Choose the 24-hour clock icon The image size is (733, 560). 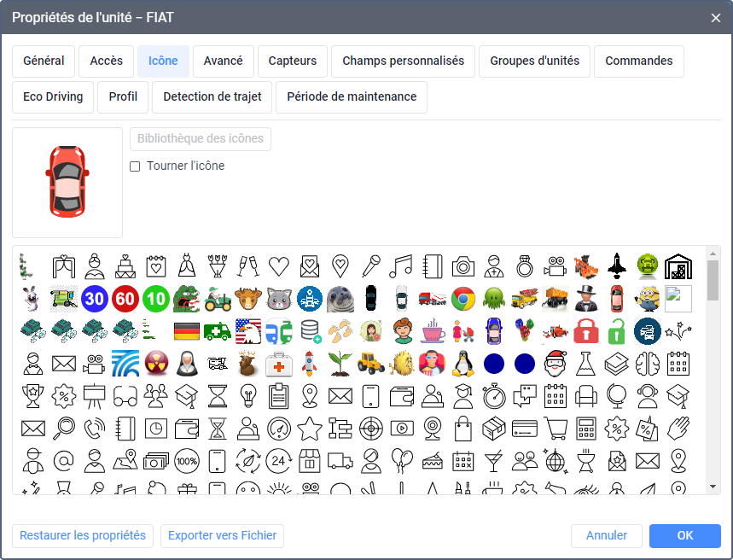279,461
